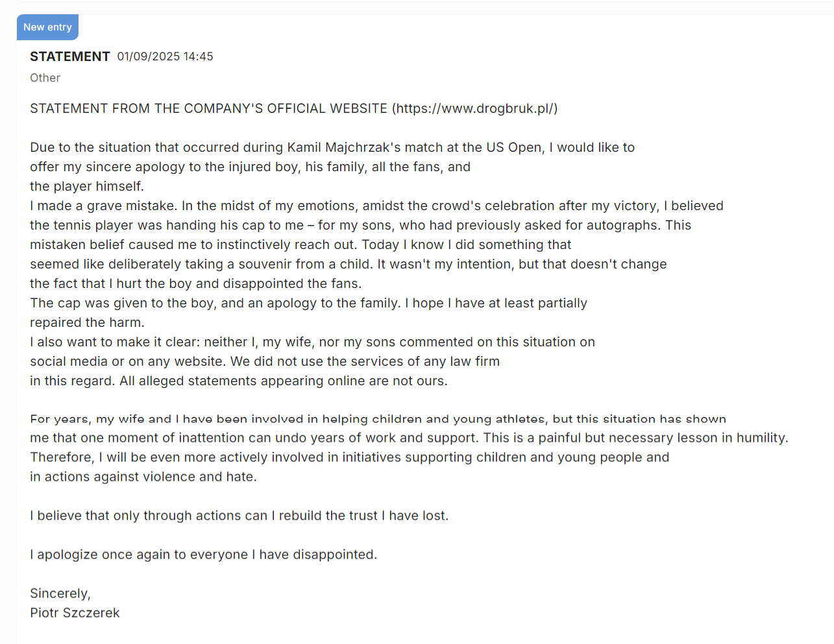
Task: Click the 'repaired the harm.' line
Action: click(87, 322)
